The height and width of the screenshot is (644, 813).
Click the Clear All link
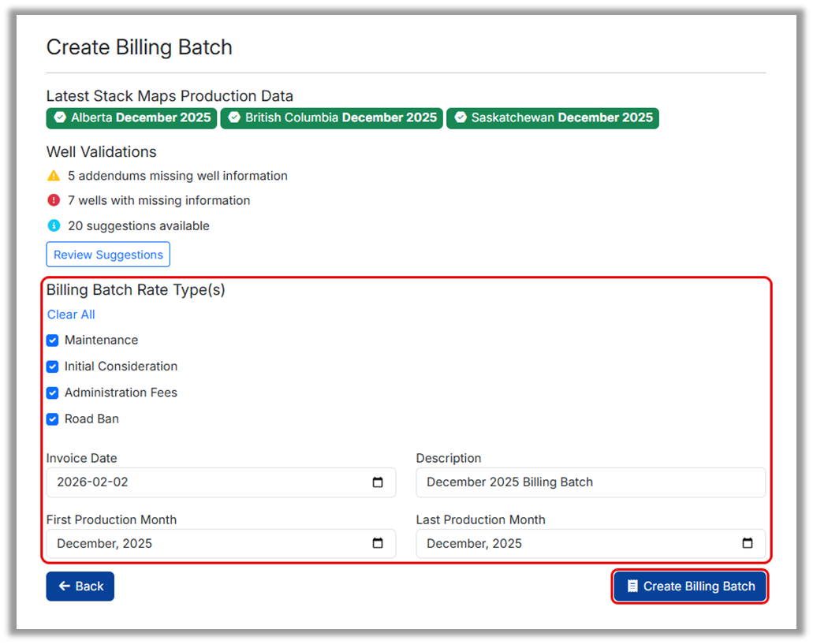[71, 315]
